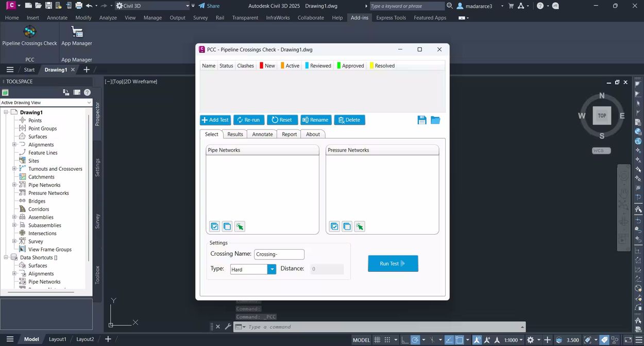Click the Crossing Name input field
This screenshot has width=644, height=346.
point(279,254)
